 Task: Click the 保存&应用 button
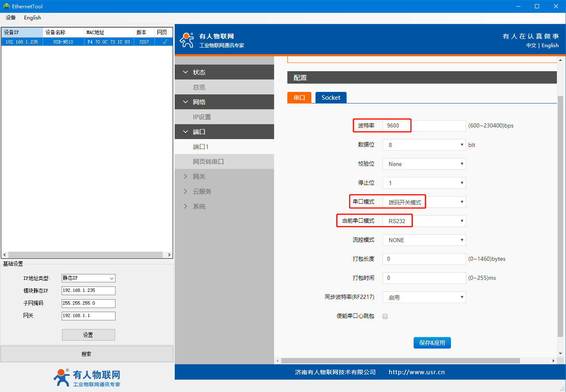[x=432, y=343]
